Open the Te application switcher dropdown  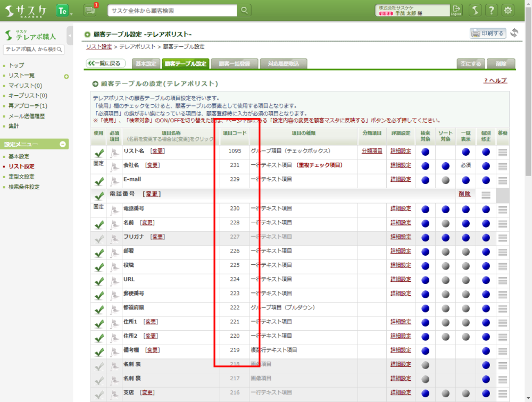(x=64, y=11)
